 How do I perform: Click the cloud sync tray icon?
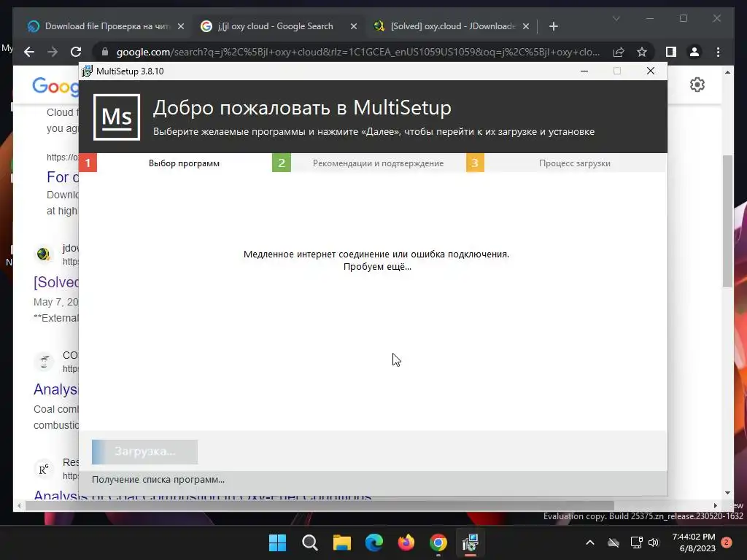pos(614,542)
